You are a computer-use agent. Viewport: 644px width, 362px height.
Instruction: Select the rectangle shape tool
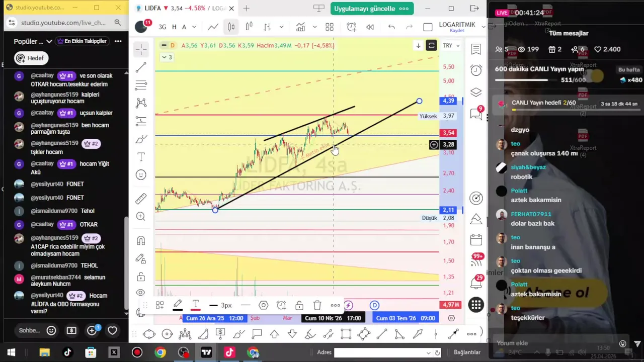coord(346,334)
